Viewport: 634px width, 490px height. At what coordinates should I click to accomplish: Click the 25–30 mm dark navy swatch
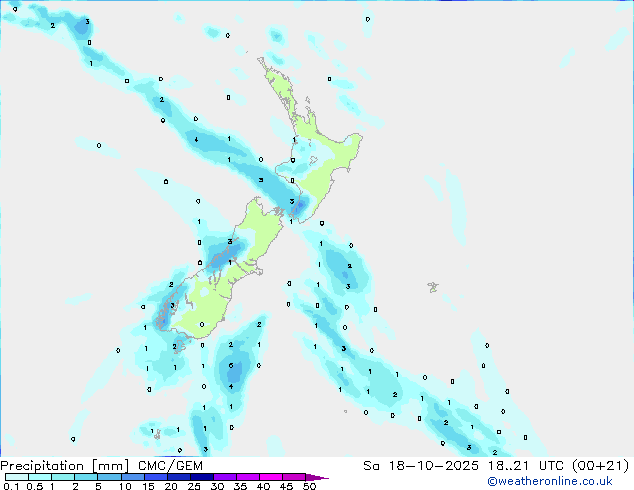[202, 477]
